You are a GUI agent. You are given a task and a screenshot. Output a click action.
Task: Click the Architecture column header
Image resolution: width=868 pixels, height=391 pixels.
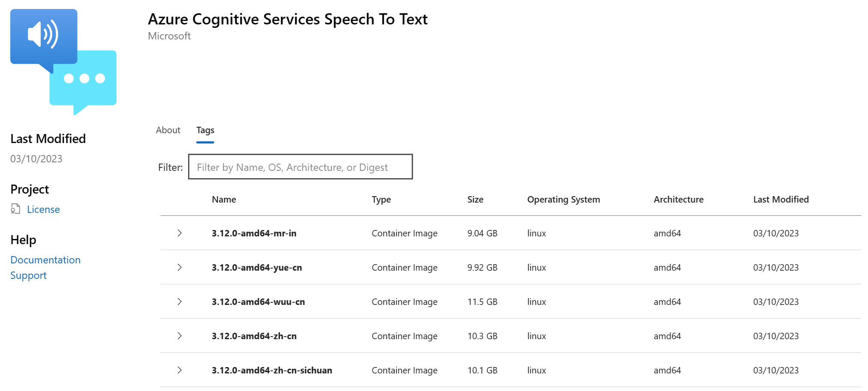pos(678,200)
